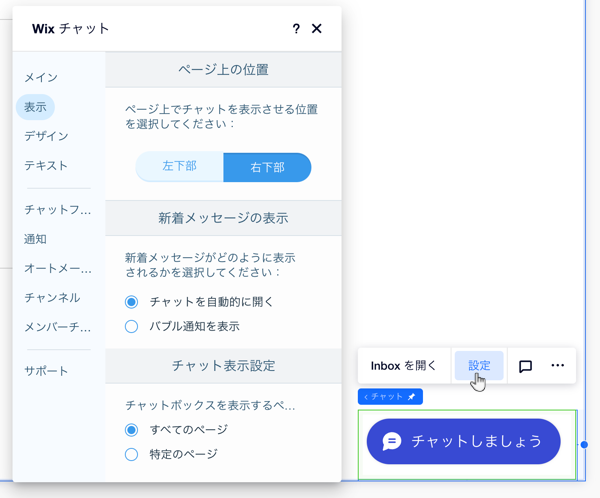The width and height of the screenshot is (600, 498).
Task: Click the chat bubble icon in チャットしましょう
Action: point(392,441)
